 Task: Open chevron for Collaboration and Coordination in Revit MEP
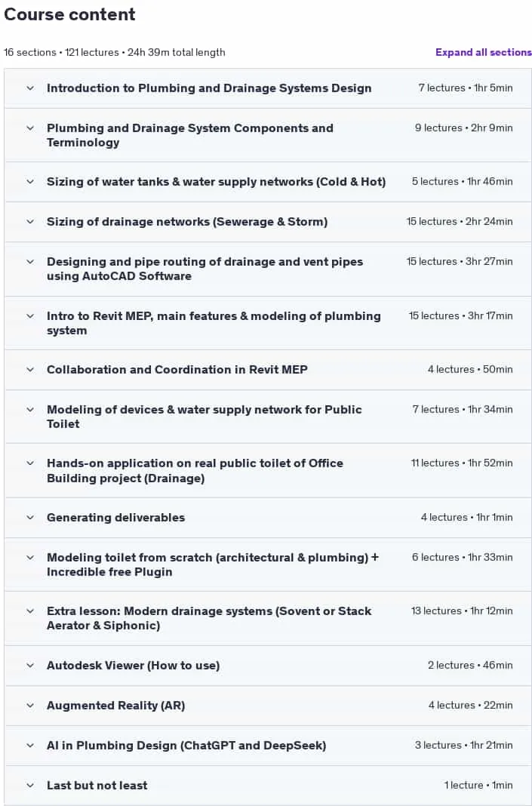pyautogui.click(x=30, y=370)
